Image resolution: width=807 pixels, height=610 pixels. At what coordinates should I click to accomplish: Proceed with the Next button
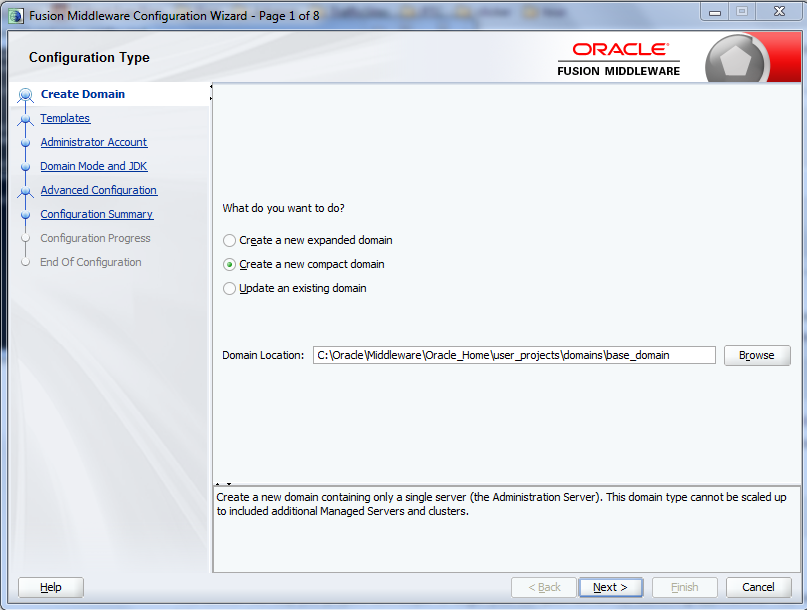click(610, 587)
